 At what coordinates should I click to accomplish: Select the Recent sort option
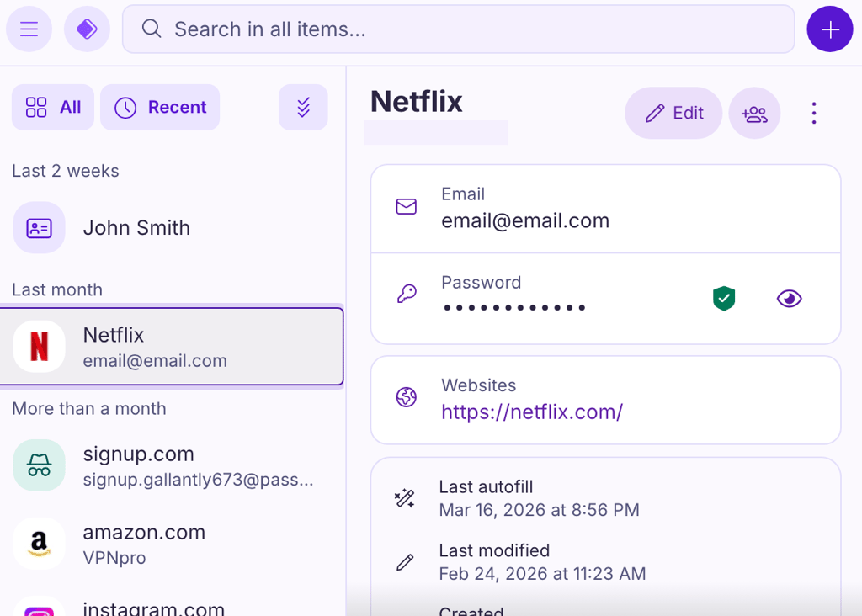point(160,107)
